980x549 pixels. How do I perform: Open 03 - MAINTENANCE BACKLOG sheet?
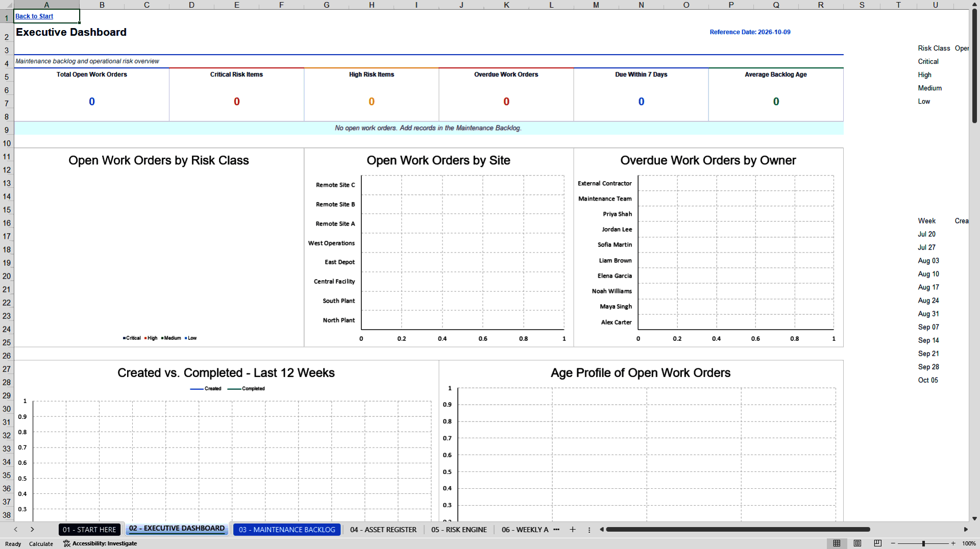coord(287,530)
